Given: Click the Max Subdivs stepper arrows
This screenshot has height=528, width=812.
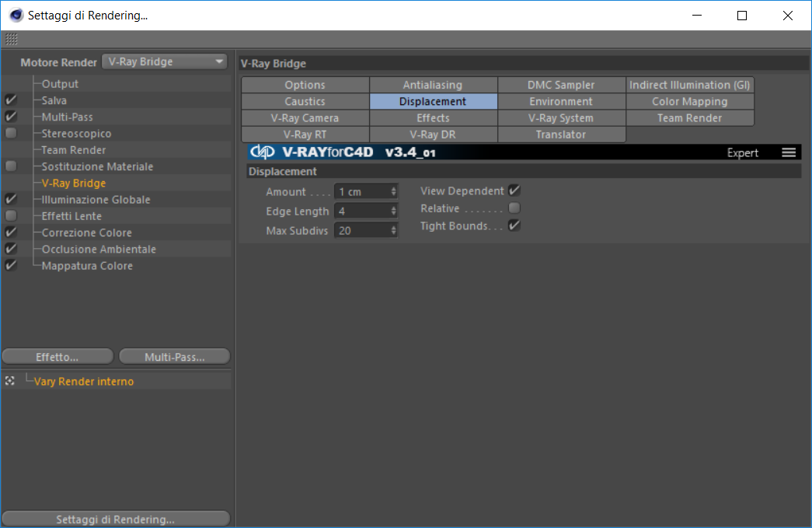Looking at the screenshot, I should coord(394,231).
